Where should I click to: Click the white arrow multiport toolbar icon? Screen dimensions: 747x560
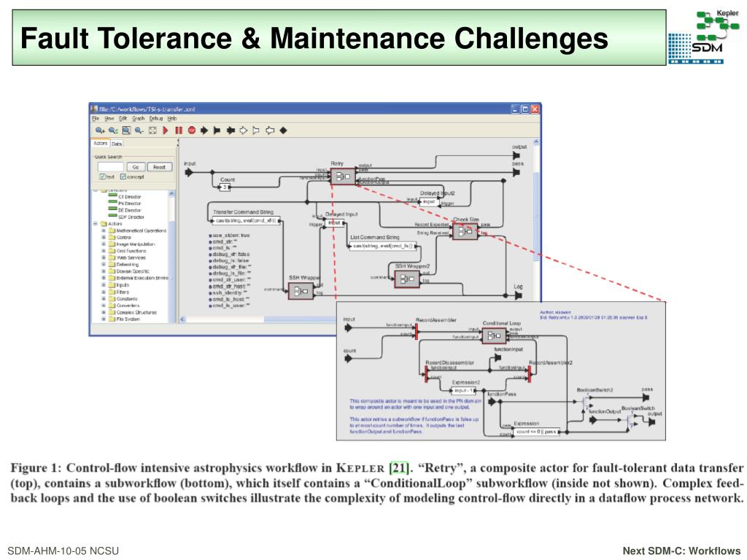pos(244,131)
